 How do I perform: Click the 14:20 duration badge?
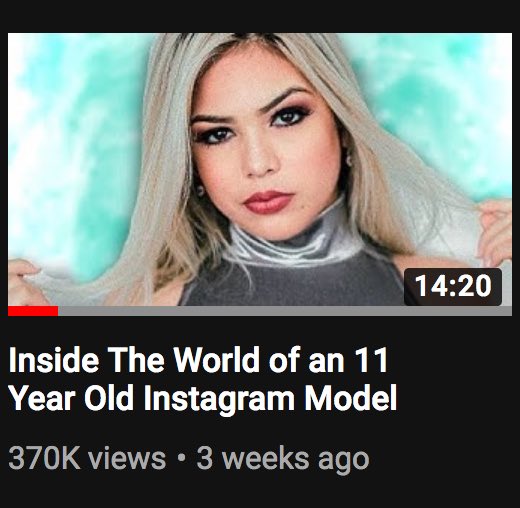click(x=453, y=286)
